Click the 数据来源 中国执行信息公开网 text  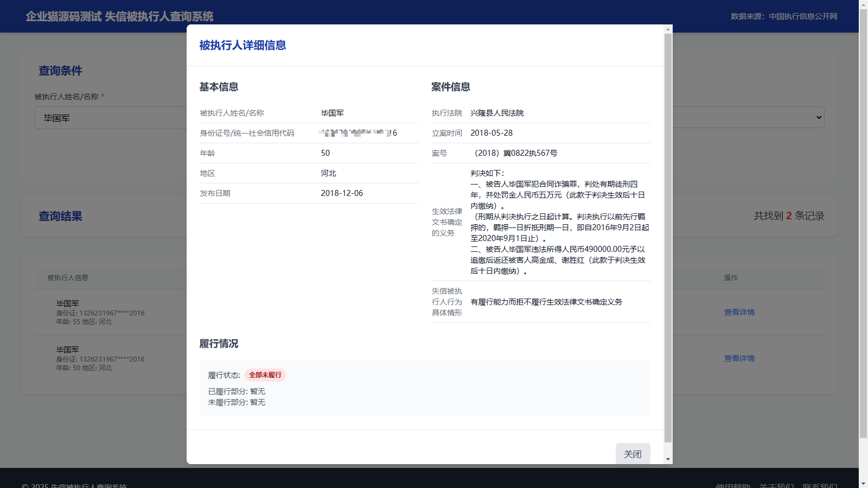[783, 16]
